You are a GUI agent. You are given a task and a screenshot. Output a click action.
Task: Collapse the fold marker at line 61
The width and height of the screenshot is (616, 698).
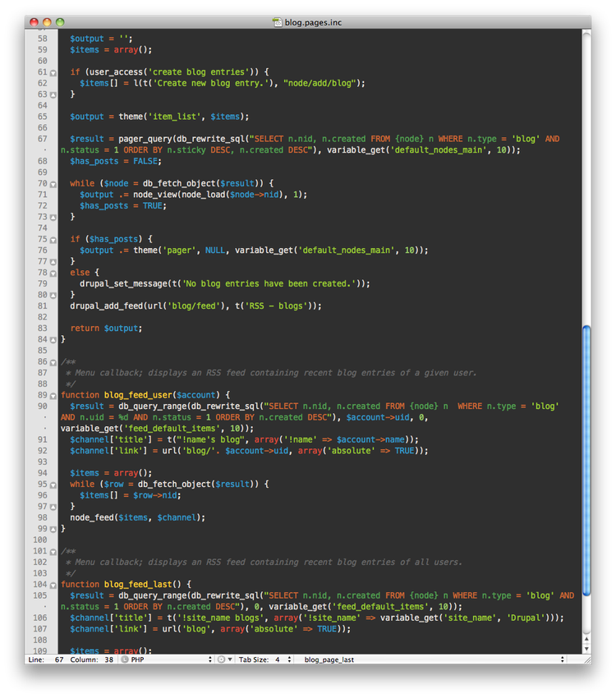point(53,73)
